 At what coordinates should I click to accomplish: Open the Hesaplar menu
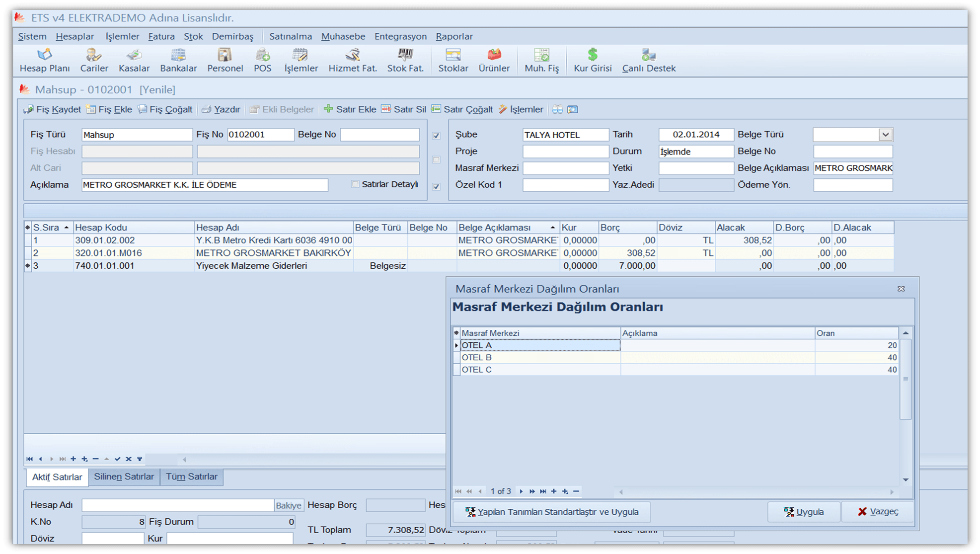[75, 36]
